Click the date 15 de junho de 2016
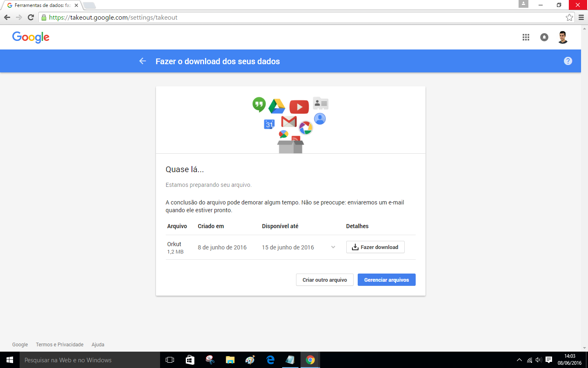Viewport: 588px width, 368px height. 288,247
